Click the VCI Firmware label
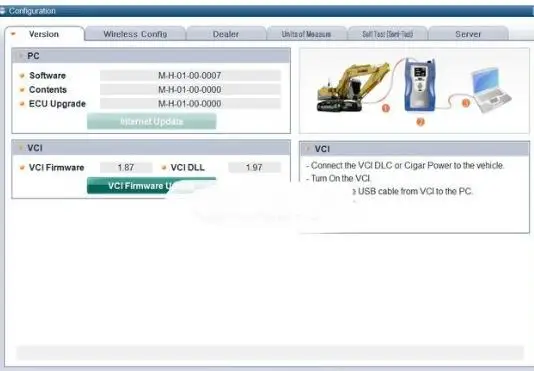Screen dimensions: 534x371 pyautogui.click(x=57, y=168)
